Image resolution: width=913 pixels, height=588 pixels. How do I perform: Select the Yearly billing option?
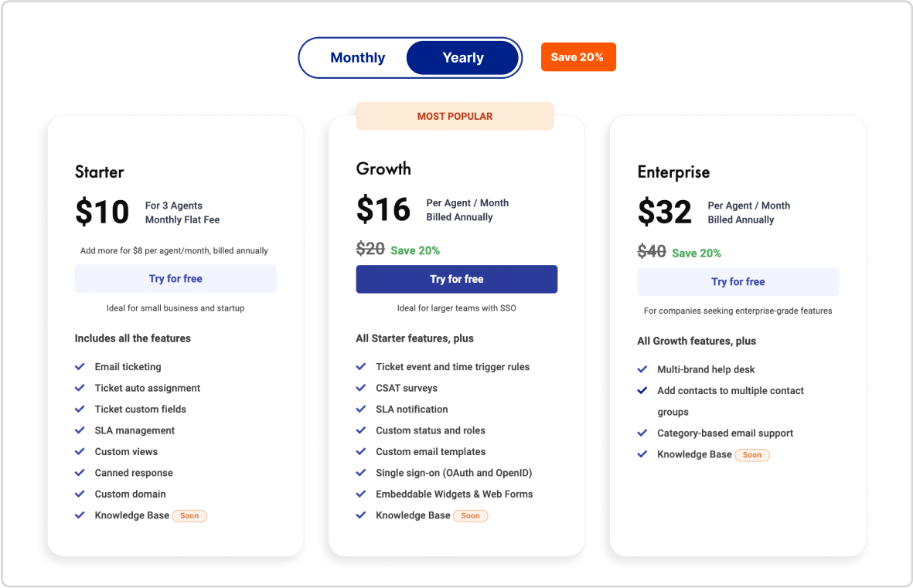tap(463, 58)
